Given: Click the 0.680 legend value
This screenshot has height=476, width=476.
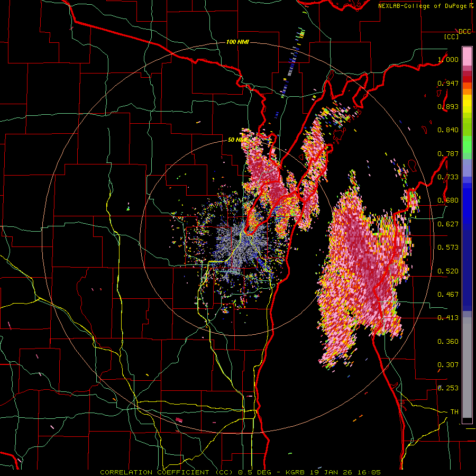Looking at the screenshot, I should tap(448, 200).
